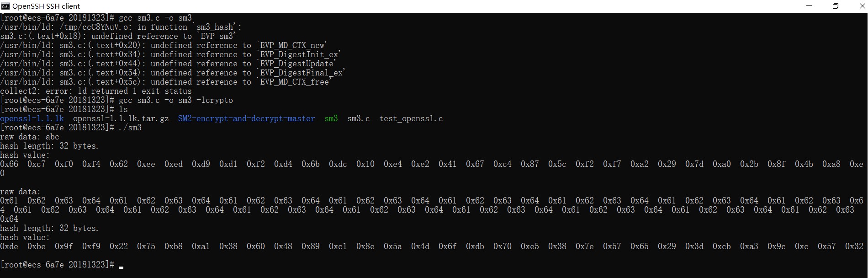Click the collect2 error message line

tap(96, 91)
